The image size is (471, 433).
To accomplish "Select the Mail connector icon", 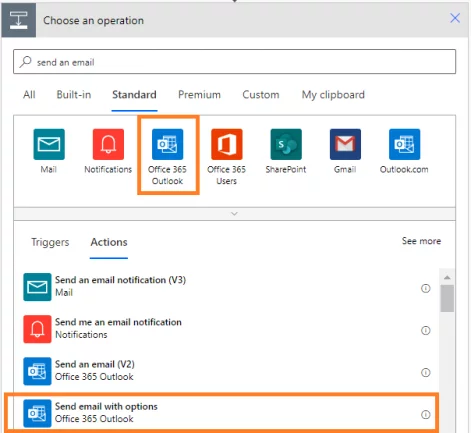I will pyautogui.click(x=49, y=144).
